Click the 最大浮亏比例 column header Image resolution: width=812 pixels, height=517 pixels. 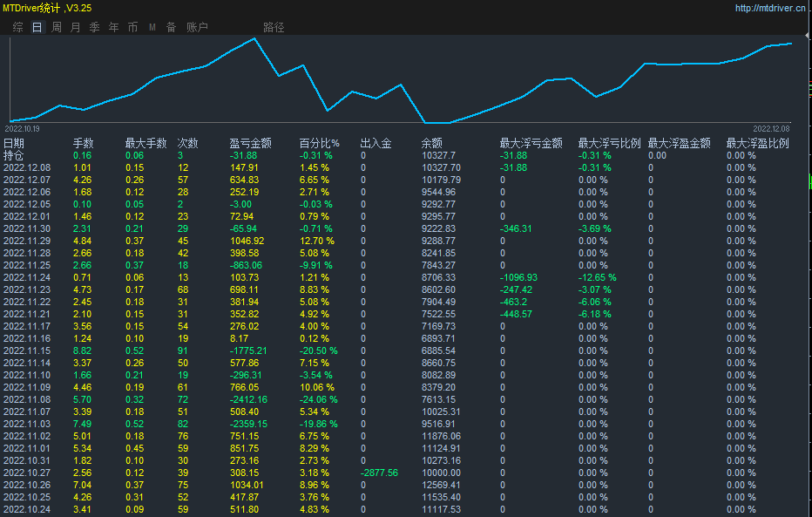(610, 144)
